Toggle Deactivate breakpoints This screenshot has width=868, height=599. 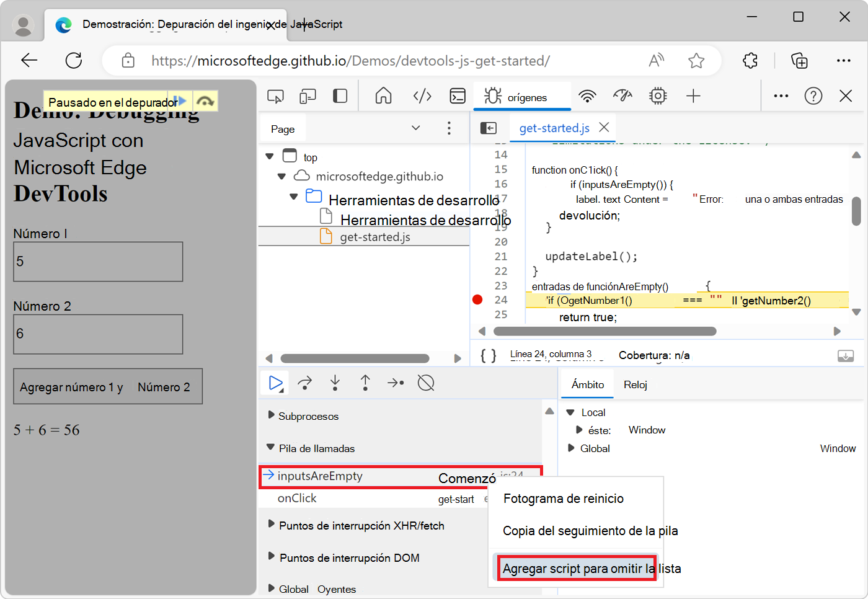426,383
